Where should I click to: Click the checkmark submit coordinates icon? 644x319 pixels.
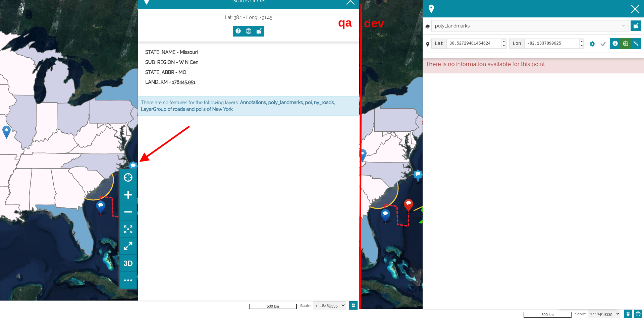(603, 44)
